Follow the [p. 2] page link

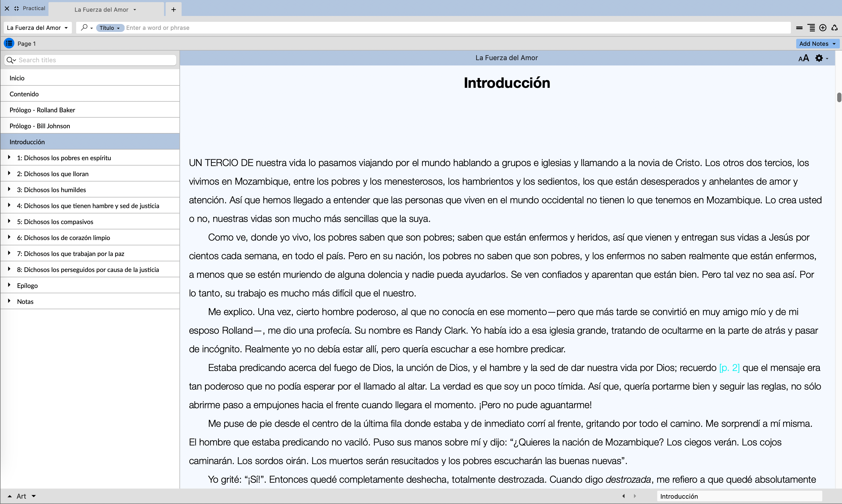pos(729,367)
